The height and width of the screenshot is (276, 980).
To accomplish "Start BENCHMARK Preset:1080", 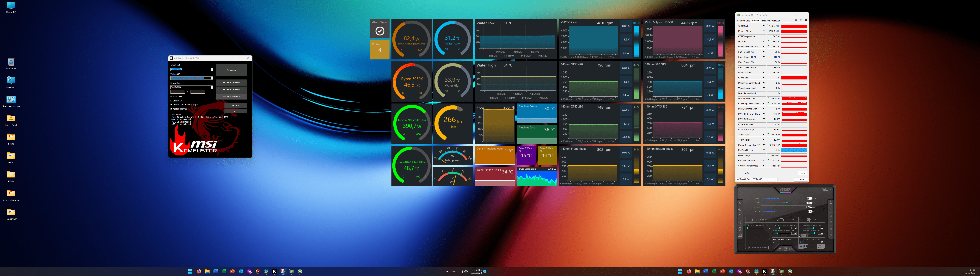I will tap(232, 83).
